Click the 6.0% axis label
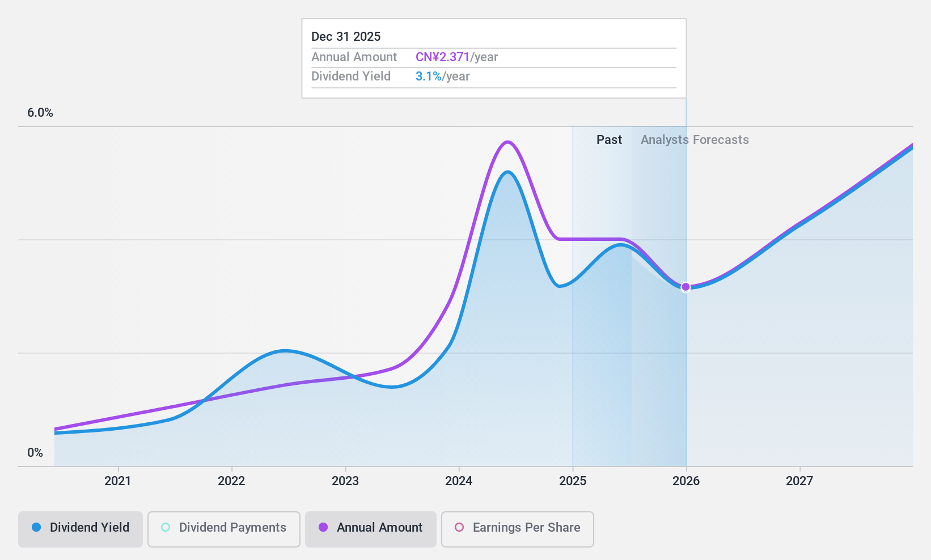The height and width of the screenshot is (560, 931). 40,113
